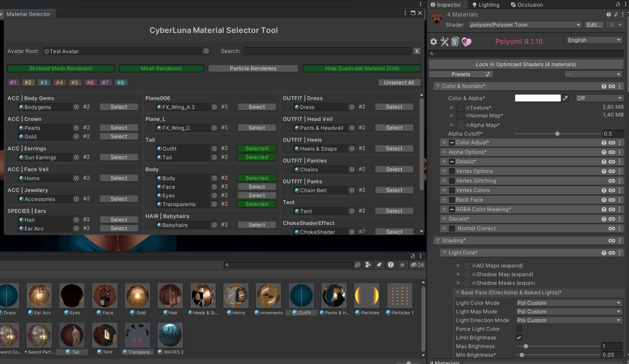Viewport: 629px width, 364px height.
Task: Open help for Color & Normals section
Action: (604, 86)
